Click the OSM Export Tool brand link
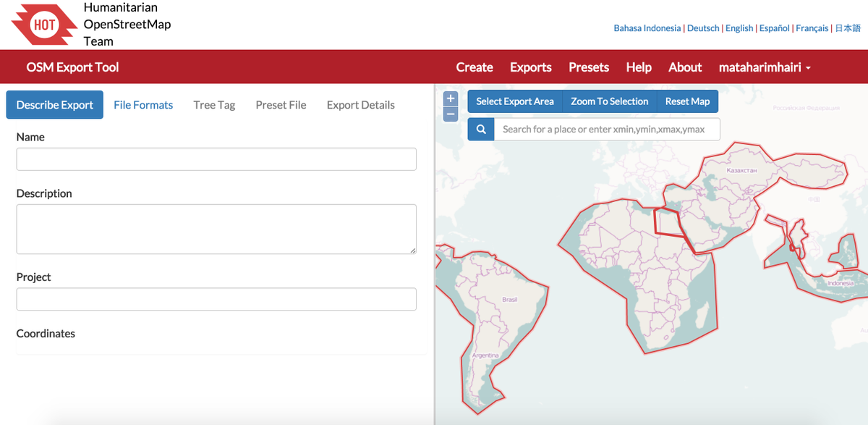Image resolution: width=868 pixels, height=425 pixels. pos(72,67)
